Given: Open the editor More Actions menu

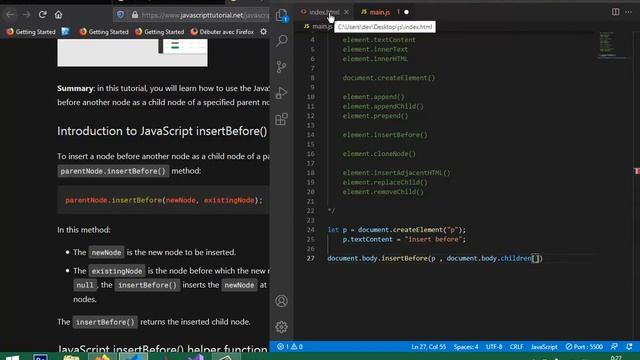Looking at the screenshot, I should 629,12.
